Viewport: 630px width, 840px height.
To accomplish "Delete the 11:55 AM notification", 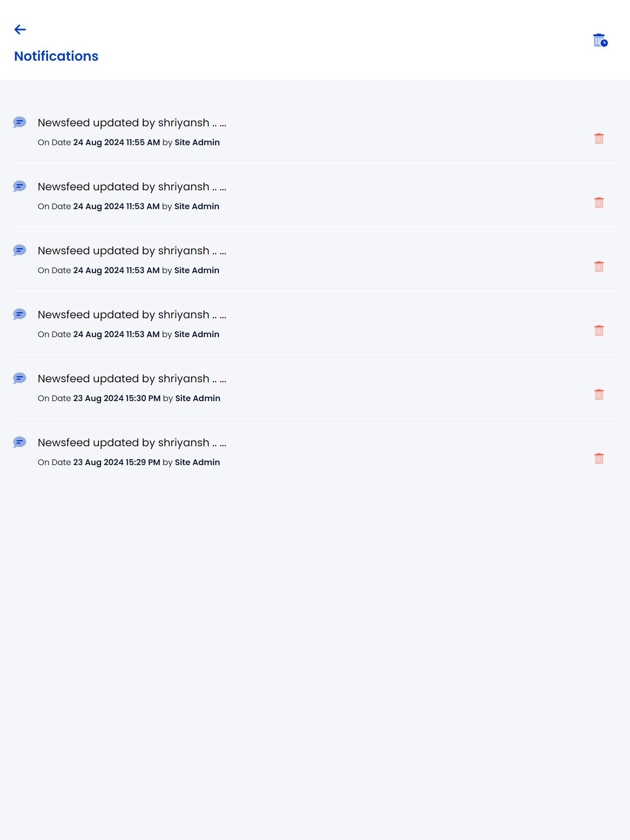I will point(599,139).
